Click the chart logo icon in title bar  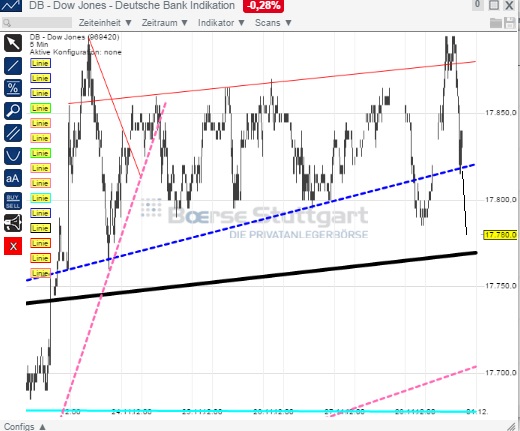pyautogui.click(x=11, y=6)
